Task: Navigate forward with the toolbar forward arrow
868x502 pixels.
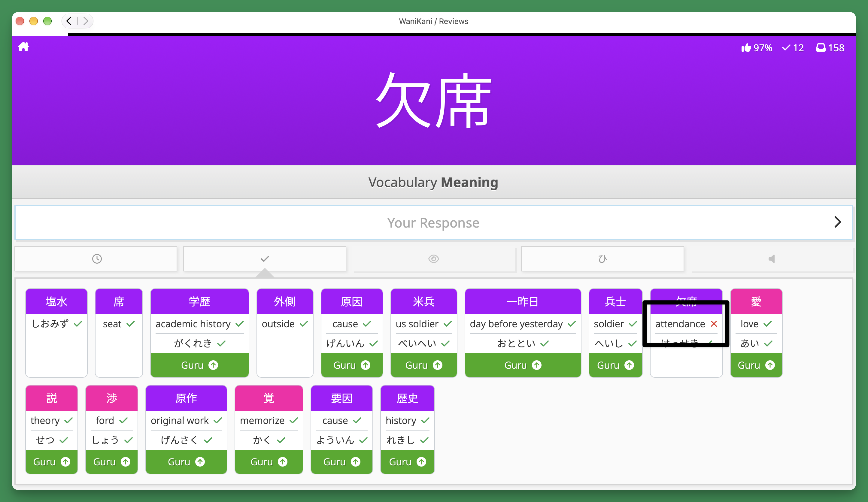Action: (x=86, y=21)
